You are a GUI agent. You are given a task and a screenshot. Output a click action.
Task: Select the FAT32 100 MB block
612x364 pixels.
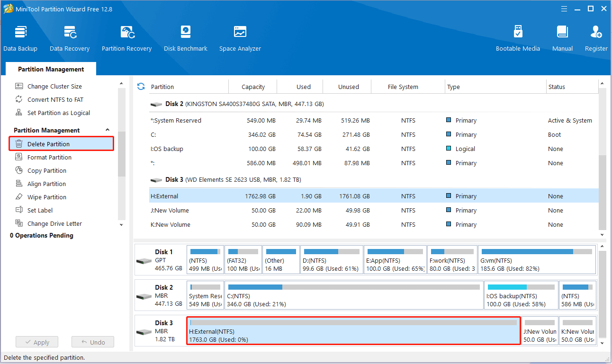[x=243, y=259]
